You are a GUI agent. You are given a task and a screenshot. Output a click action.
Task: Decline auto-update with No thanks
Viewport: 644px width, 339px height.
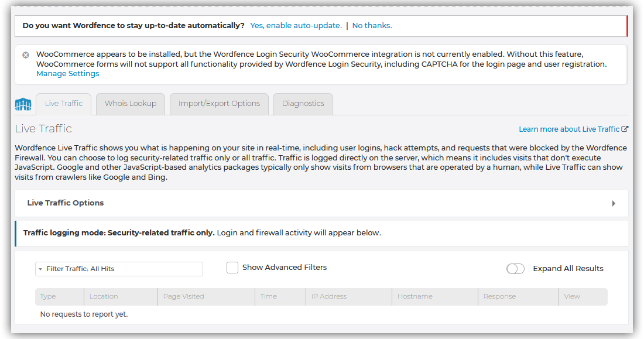(x=372, y=26)
